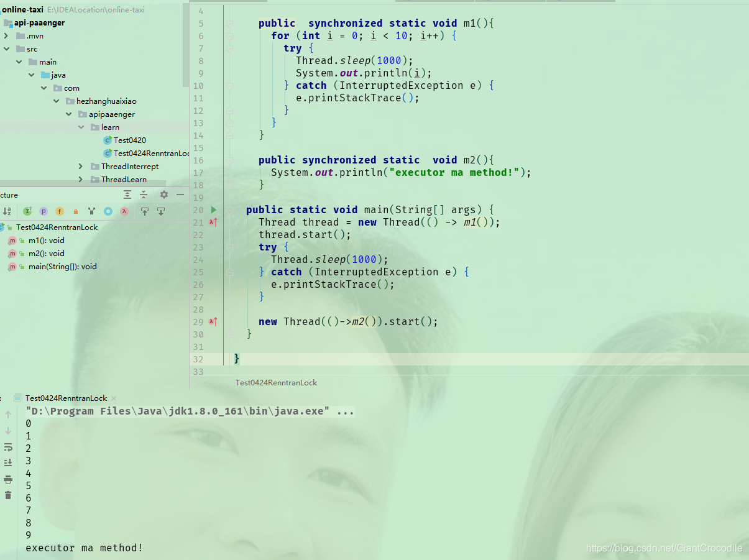749x560 pixels.
Task: Select m1(): void in Structure
Action: point(46,241)
